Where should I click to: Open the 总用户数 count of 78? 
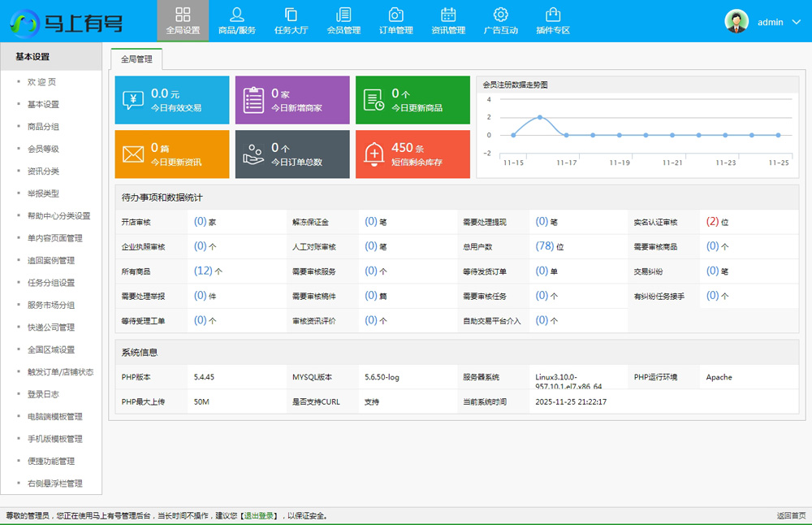544,246
